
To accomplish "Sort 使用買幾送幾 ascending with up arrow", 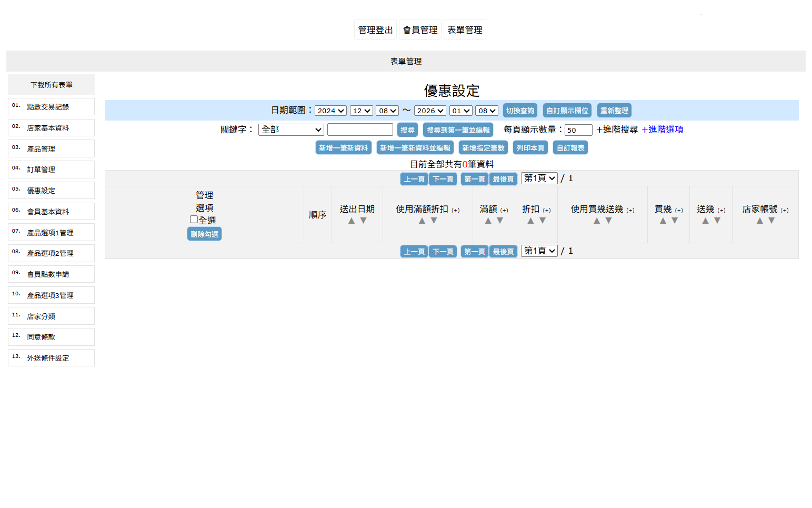I will click(x=597, y=221).
